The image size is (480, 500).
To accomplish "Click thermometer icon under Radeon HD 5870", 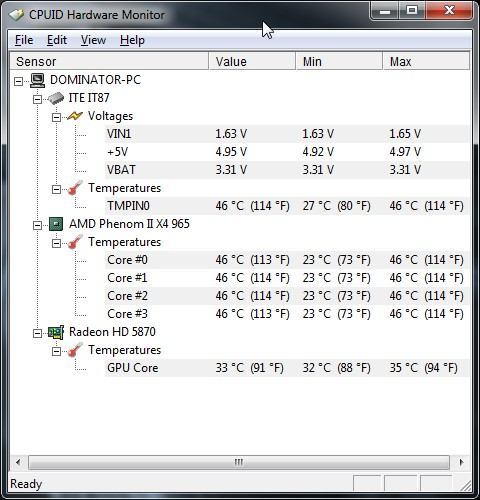I will tap(75, 350).
